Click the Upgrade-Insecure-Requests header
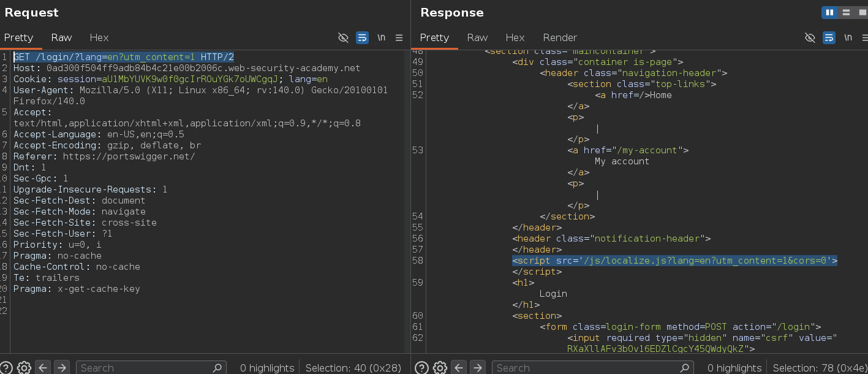The image size is (868, 374). [90, 189]
